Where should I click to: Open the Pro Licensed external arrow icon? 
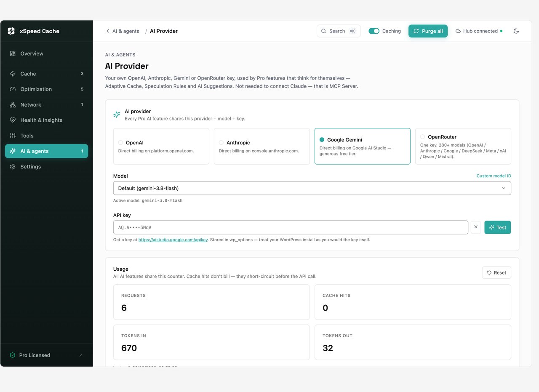[x=81, y=355]
